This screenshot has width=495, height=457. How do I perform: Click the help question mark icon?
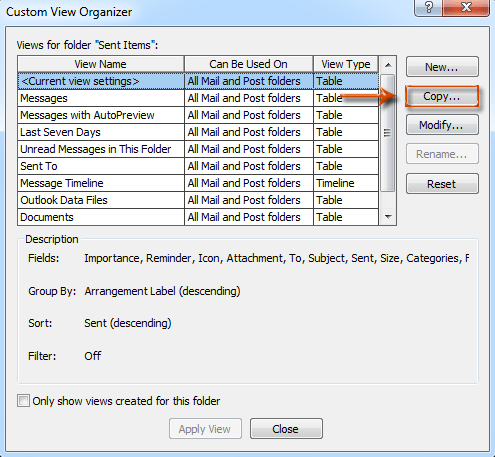[428, 7]
